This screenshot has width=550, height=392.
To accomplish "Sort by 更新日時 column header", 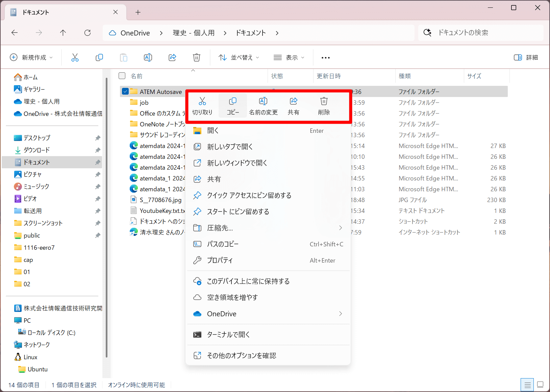I will click(329, 76).
